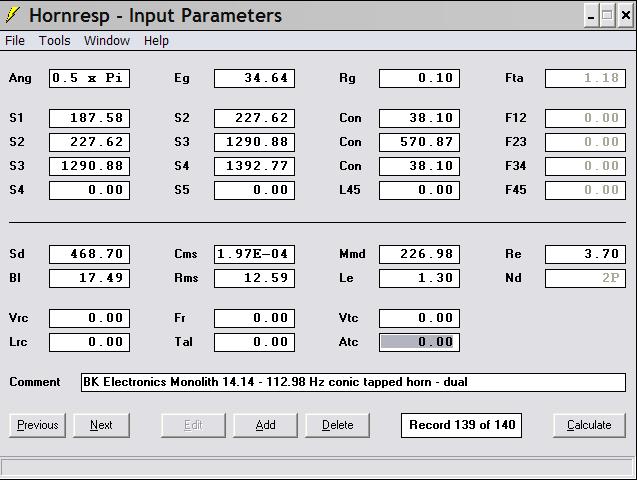The width and height of the screenshot is (637, 480).
Task: Click the Record 139 of 140 box
Action: tap(462, 425)
